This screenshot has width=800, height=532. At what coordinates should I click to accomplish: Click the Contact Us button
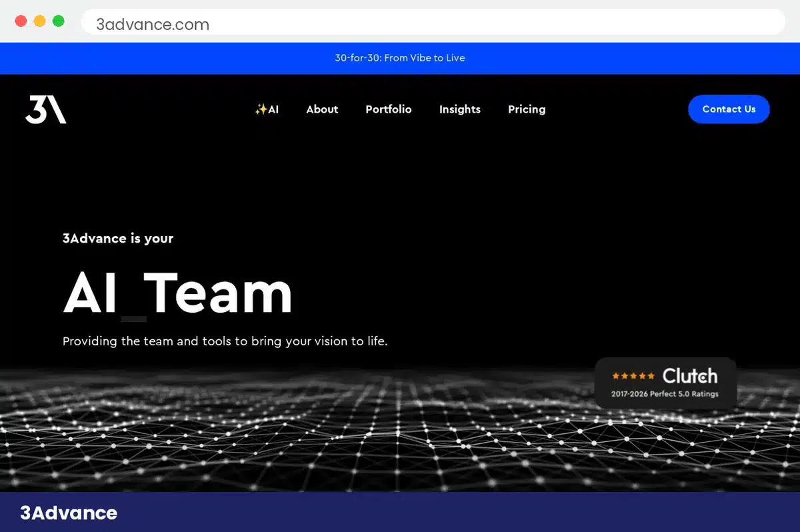pos(729,109)
